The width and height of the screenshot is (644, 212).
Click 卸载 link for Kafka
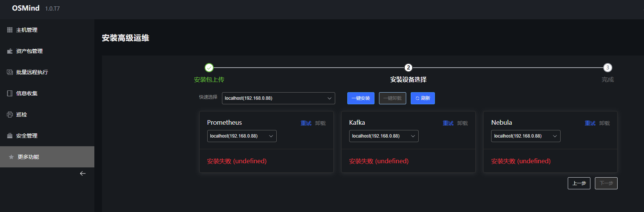pyautogui.click(x=462, y=123)
